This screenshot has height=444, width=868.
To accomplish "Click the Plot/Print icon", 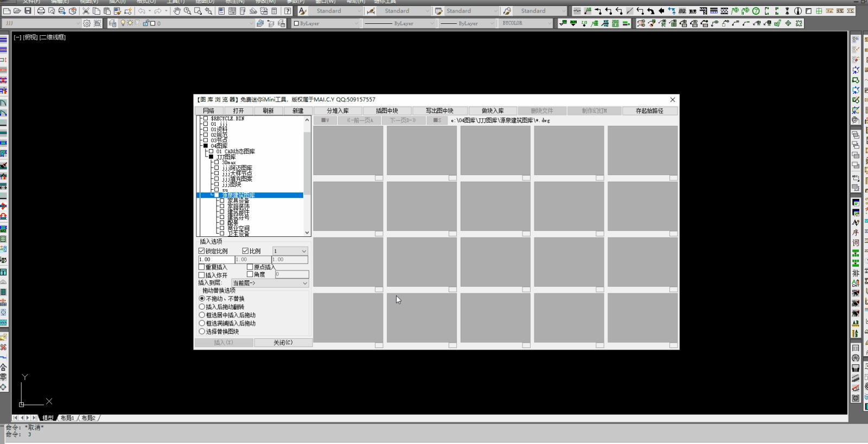I will (41, 11).
